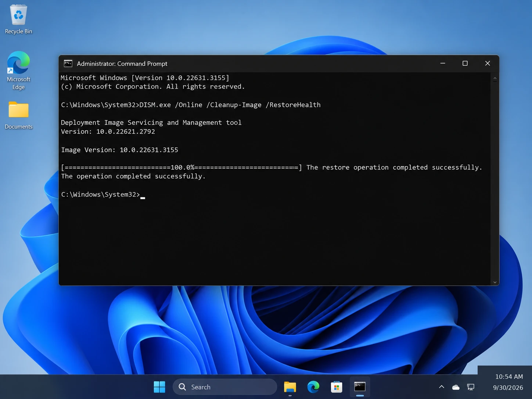Click 'Image Version: 10.0.22631.3155' line

coord(119,150)
